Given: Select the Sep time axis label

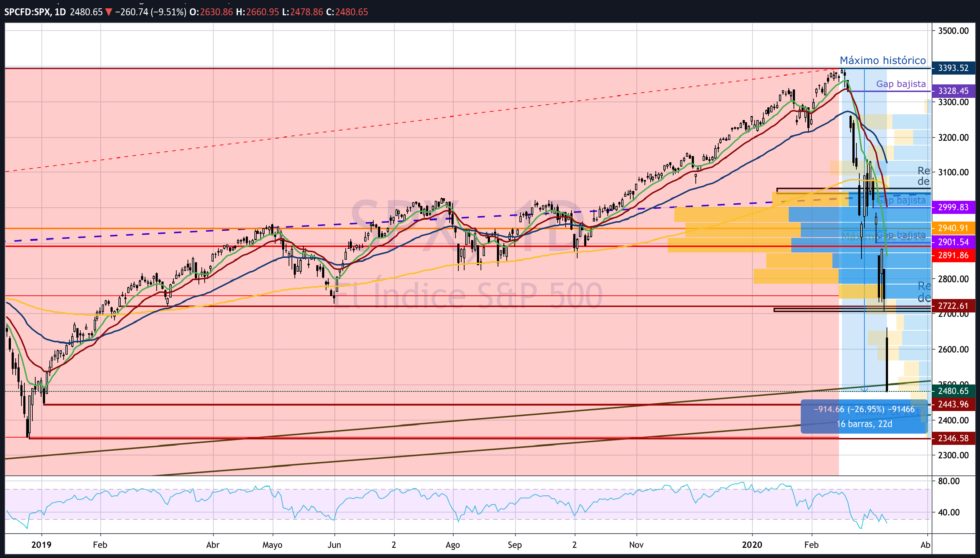Looking at the screenshot, I should 515,545.
